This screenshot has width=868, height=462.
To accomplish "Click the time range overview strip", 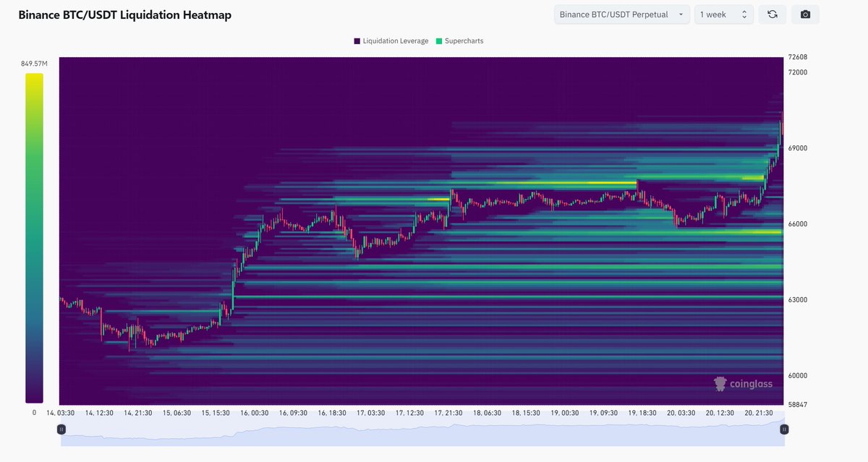I will coord(422,429).
